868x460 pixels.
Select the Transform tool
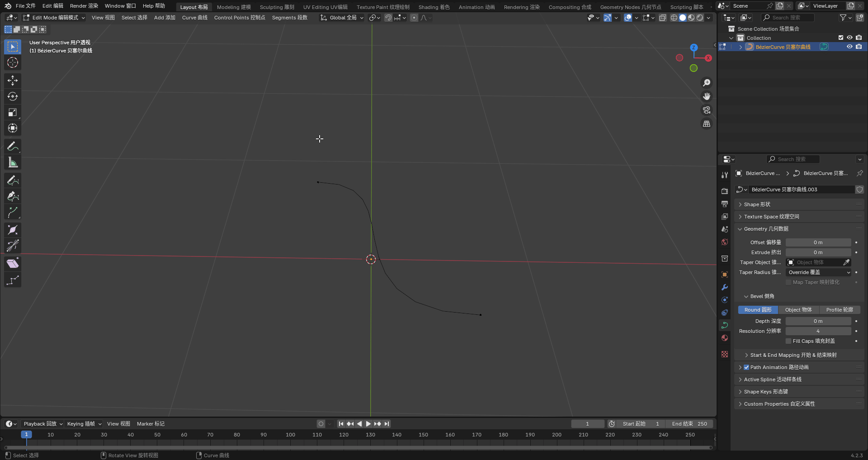(x=13, y=128)
